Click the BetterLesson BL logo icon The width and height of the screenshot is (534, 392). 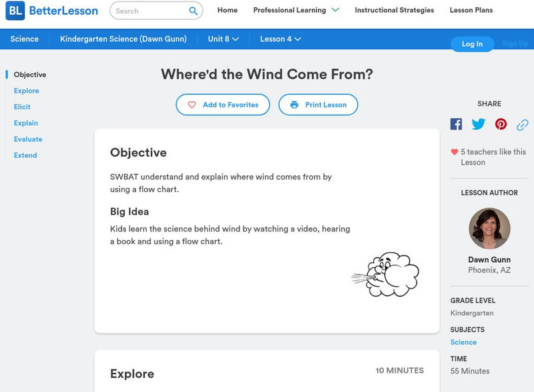pyautogui.click(x=15, y=11)
